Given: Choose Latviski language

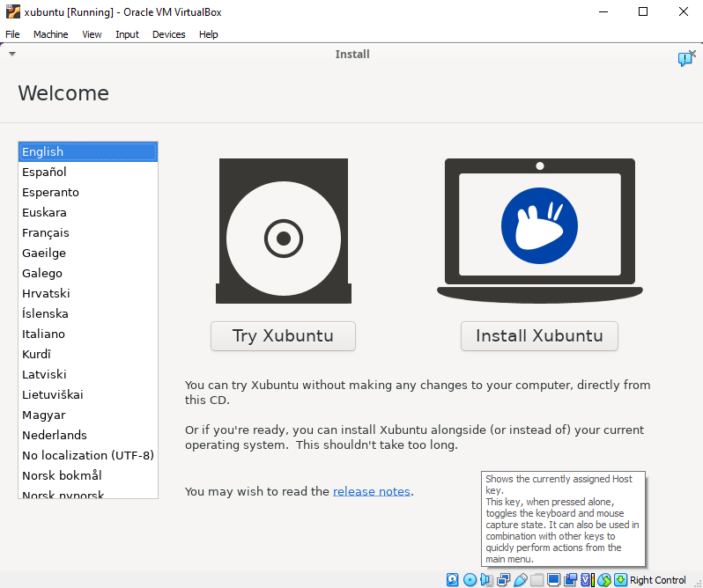Looking at the screenshot, I should tap(88, 374).
